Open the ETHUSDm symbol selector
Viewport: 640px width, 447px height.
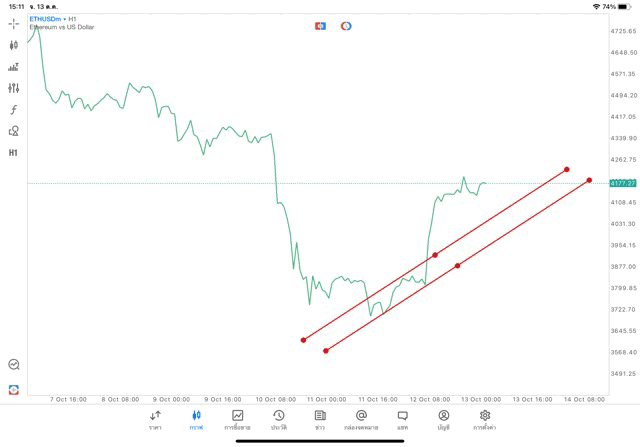pos(47,19)
